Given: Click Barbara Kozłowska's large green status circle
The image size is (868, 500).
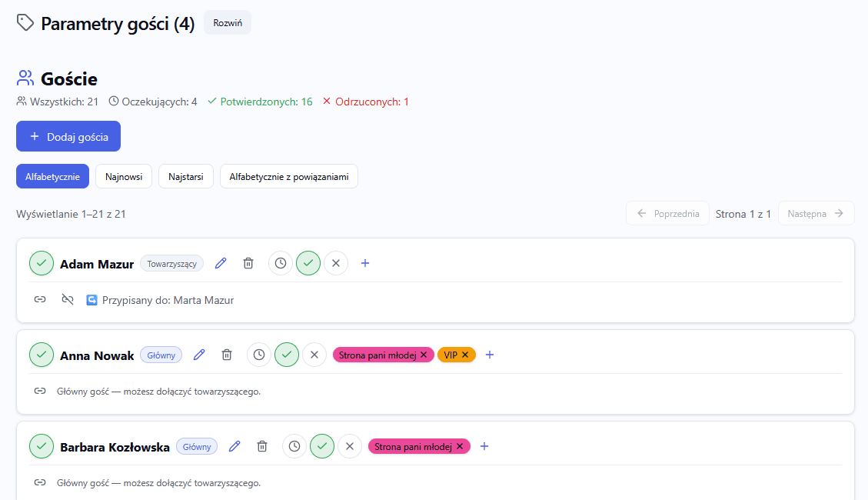Looking at the screenshot, I should (x=42, y=446).
